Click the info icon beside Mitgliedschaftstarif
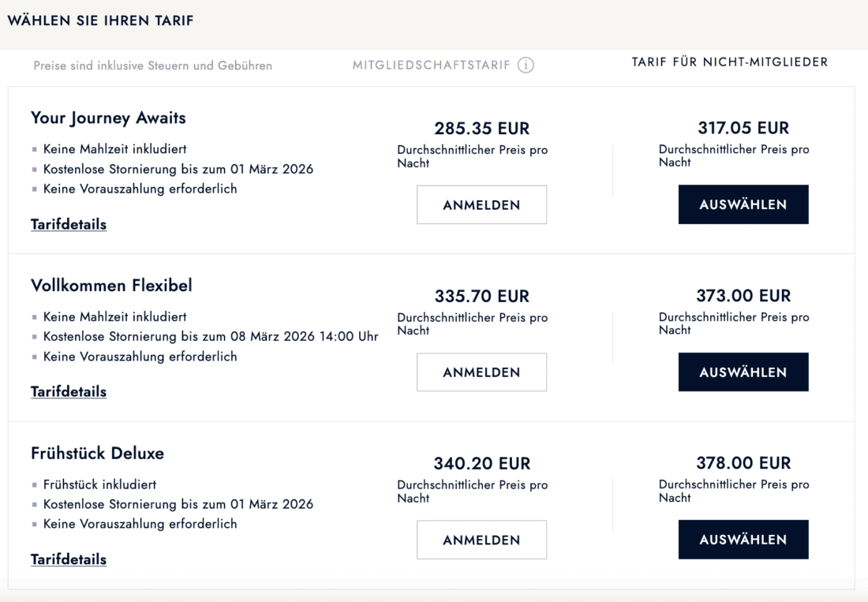Image resolution: width=868 pixels, height=602 pixels. coord(526,65)
